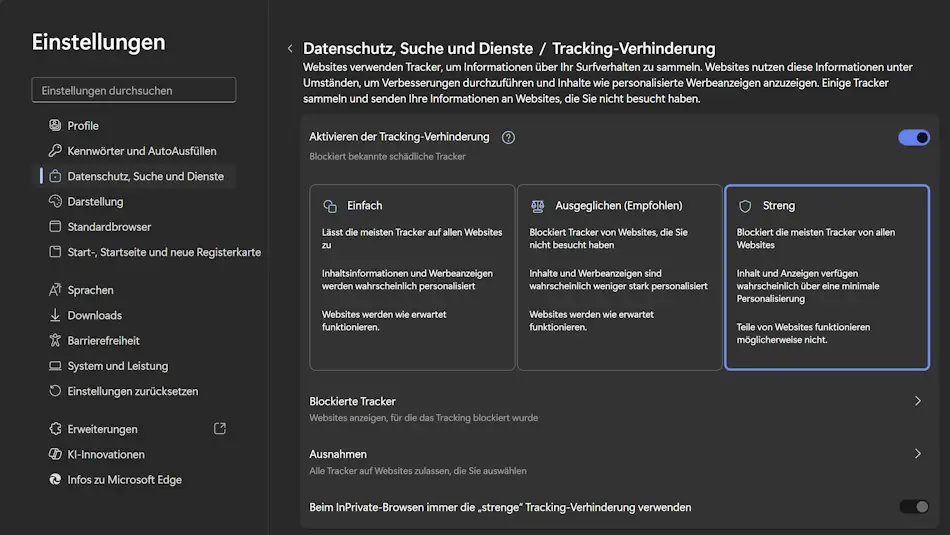This screenshot has width=950, height=535.
Task: Click the external link icon next to Erweiterungen
Action: click(220, 428)
